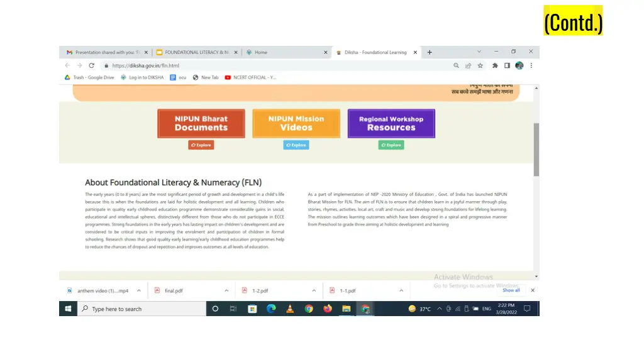Explore Regional Workshop Resources via green button

[x=391, y=145]
